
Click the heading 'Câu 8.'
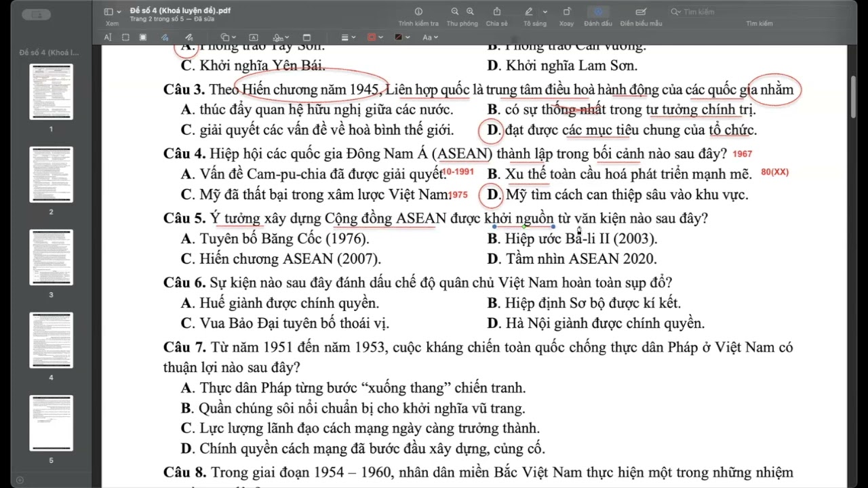click(x=184, y=472)
